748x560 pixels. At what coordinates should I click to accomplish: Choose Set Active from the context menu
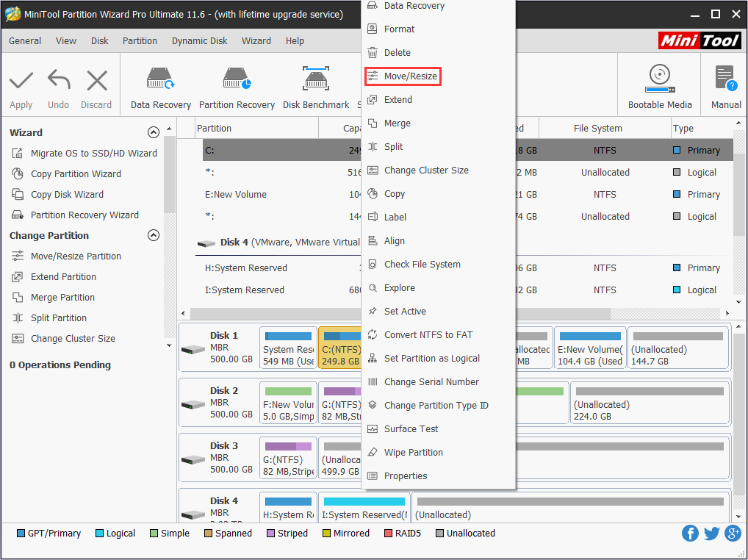(x=439, y=311)
